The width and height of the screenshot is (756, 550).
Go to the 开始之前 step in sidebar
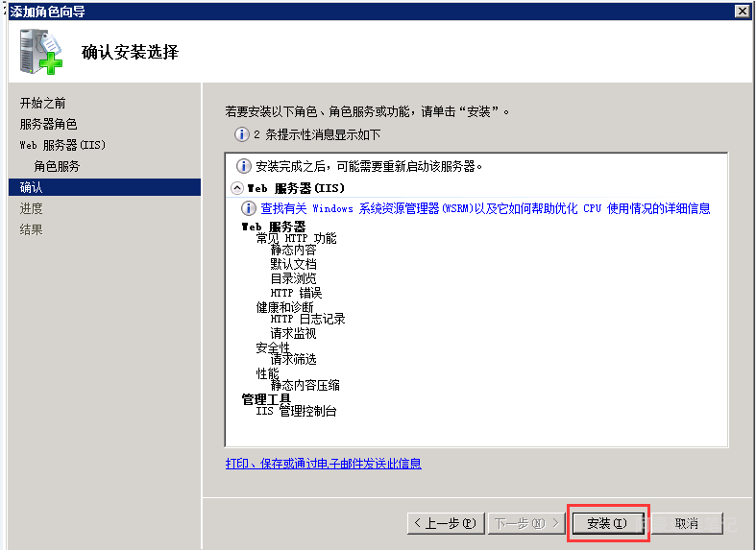point(43,103)
